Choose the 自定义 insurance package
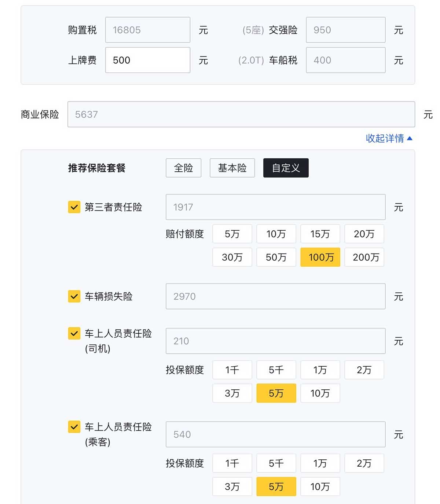Viewport: 440px width, 504px height. point(286,168)
